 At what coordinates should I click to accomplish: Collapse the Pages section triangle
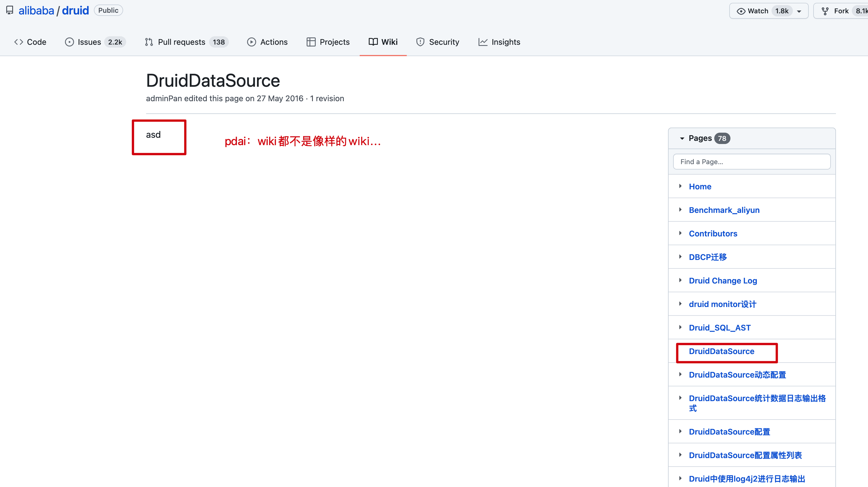[682, 138]
